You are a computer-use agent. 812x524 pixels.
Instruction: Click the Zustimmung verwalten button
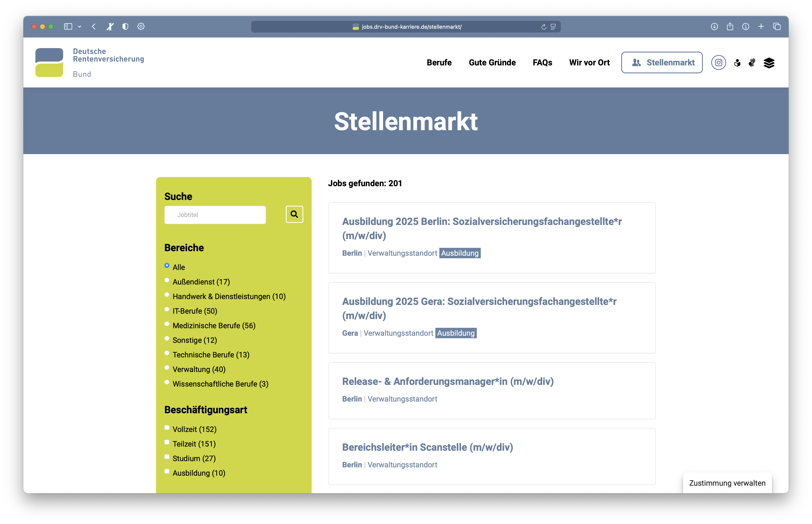pos(727,483)
